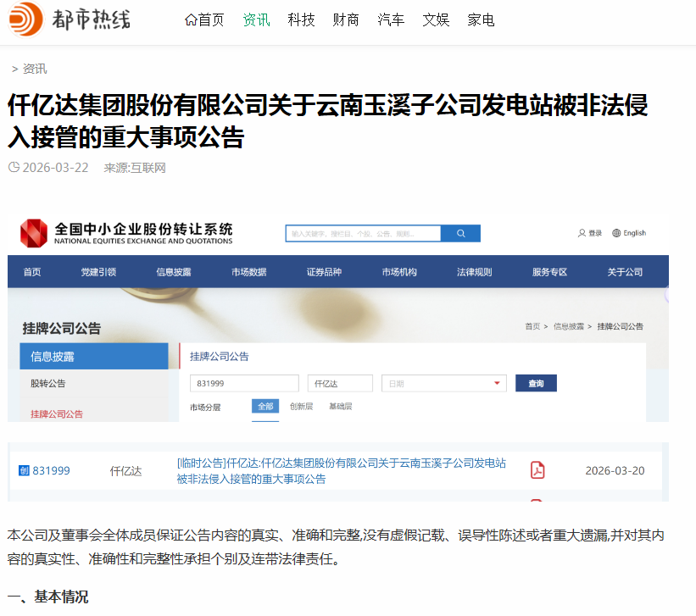696x616 pixels.
Task: Click the company name field 仟亿达
Action: [x=340, y=384]
